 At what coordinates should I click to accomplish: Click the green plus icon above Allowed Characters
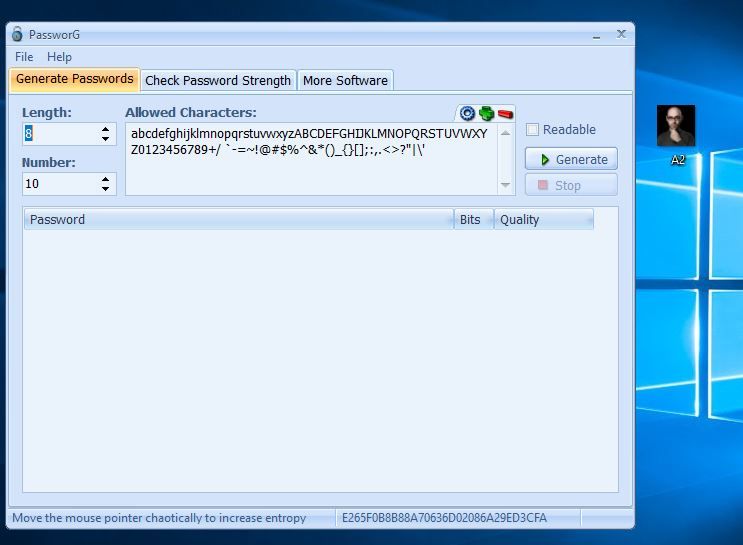(x=487, y=113)
